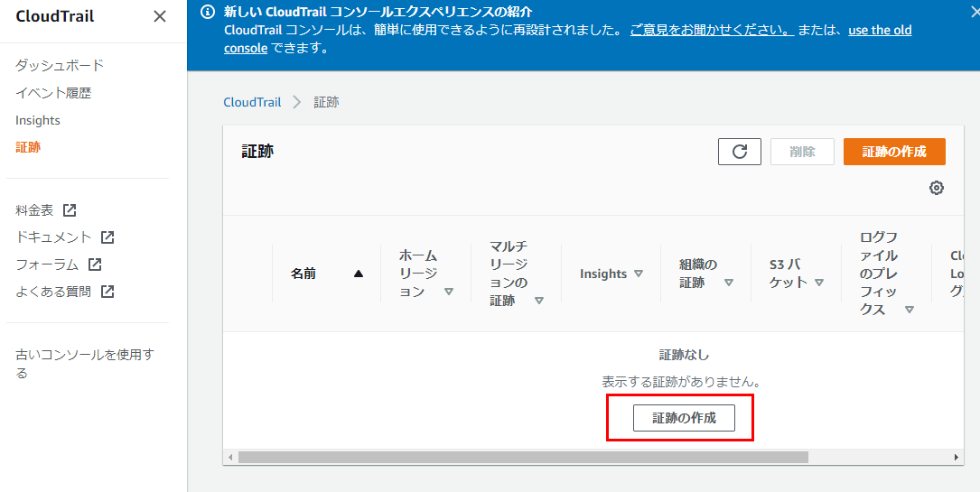Open Insights in the sidebar
This screenshot has height=492, width=980.
click(x=38, y=120)
